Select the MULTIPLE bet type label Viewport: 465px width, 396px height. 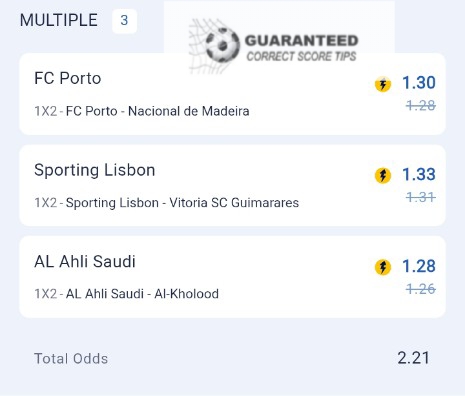coord(59,20)
